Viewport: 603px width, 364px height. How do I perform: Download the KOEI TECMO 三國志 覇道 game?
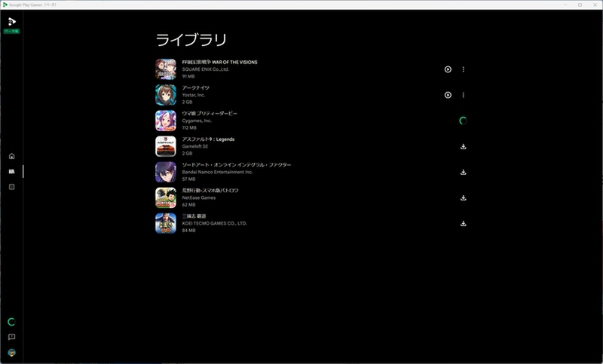(x=464, y=223)
